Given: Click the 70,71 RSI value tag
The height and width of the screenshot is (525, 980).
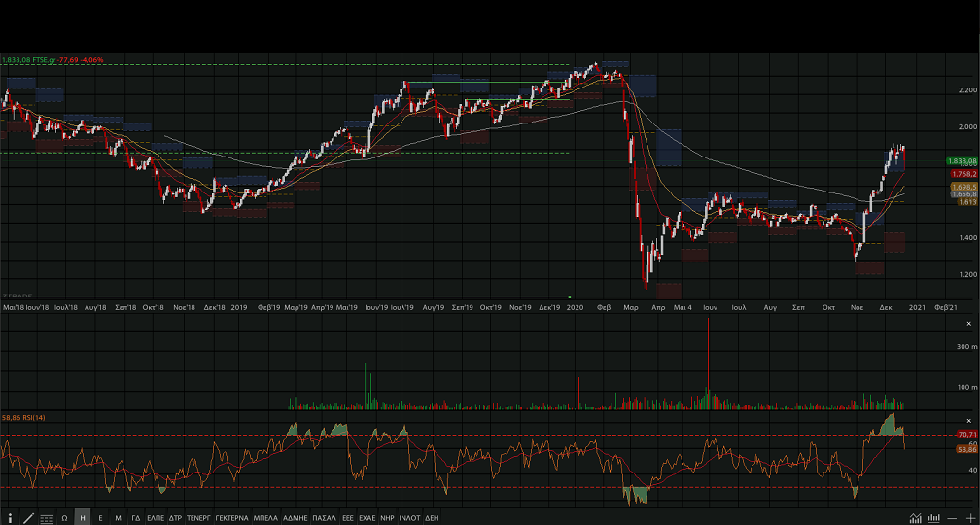Looking at the screenshot, I should click(966, 434).
